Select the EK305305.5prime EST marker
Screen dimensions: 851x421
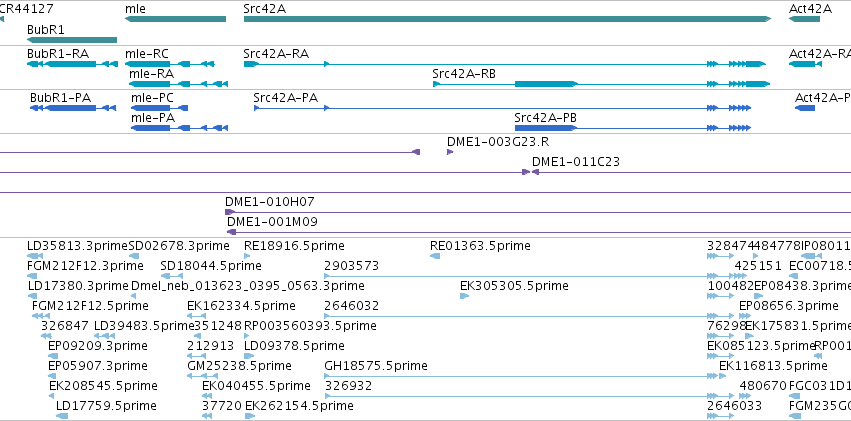pos(465,296)
